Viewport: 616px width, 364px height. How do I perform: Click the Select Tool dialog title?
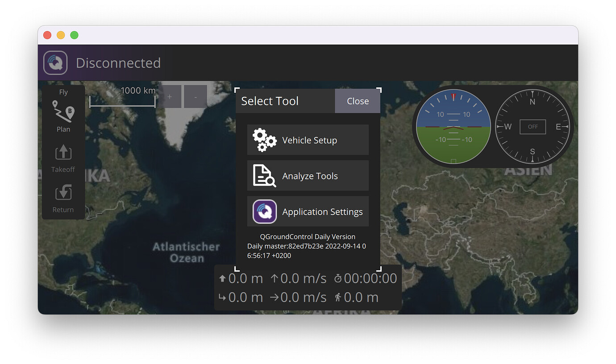[x=270, y=101]
